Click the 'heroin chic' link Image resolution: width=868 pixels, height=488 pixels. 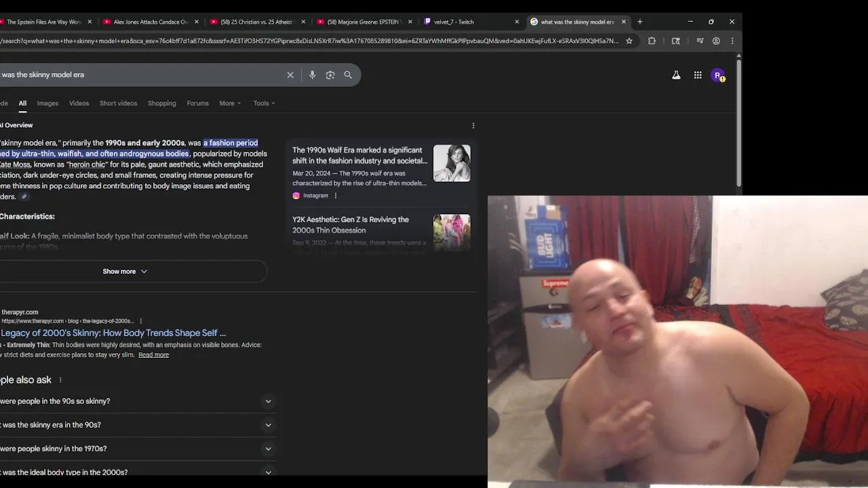tap(87, 165)
